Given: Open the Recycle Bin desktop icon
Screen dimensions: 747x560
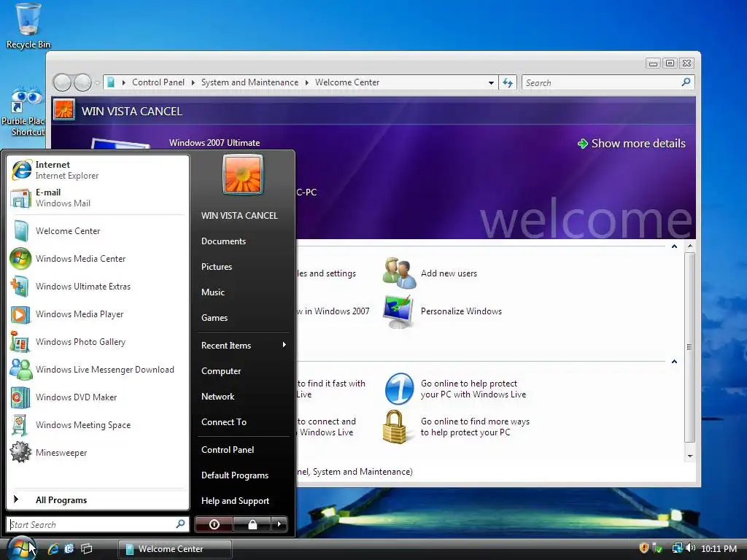Looking at the screenshot, I should click(28, 26).
